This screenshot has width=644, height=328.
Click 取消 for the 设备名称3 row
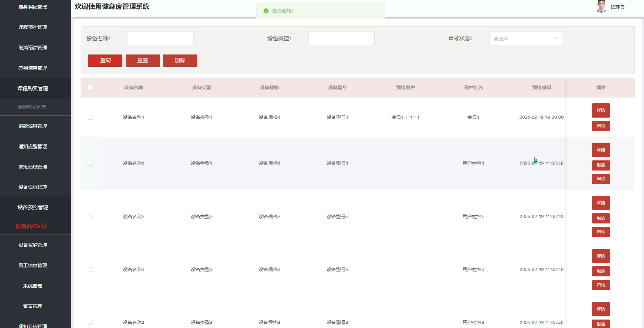tap(601, 271)
